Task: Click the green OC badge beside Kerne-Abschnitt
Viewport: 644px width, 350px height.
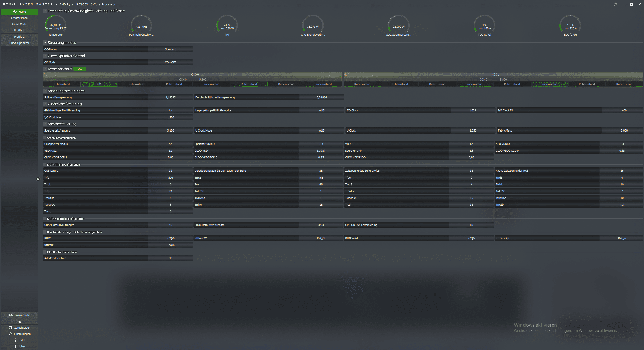Action: coord(80,69)
